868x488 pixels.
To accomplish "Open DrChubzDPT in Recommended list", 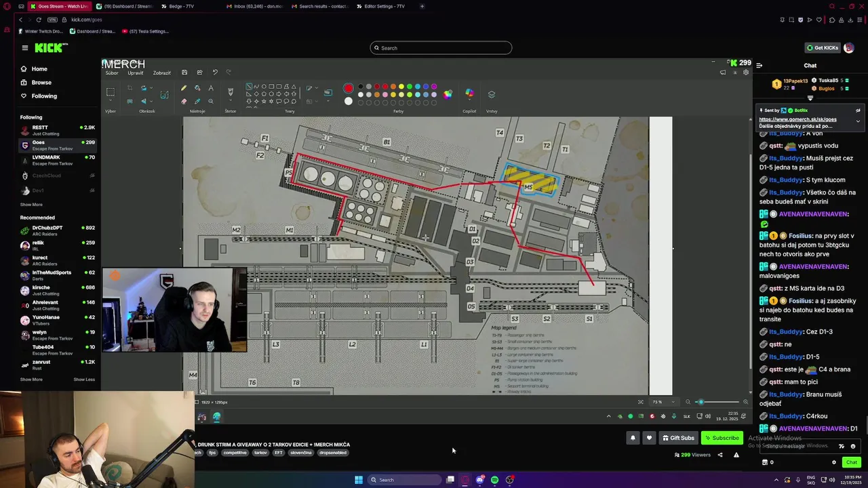I will tap(58, 230).
